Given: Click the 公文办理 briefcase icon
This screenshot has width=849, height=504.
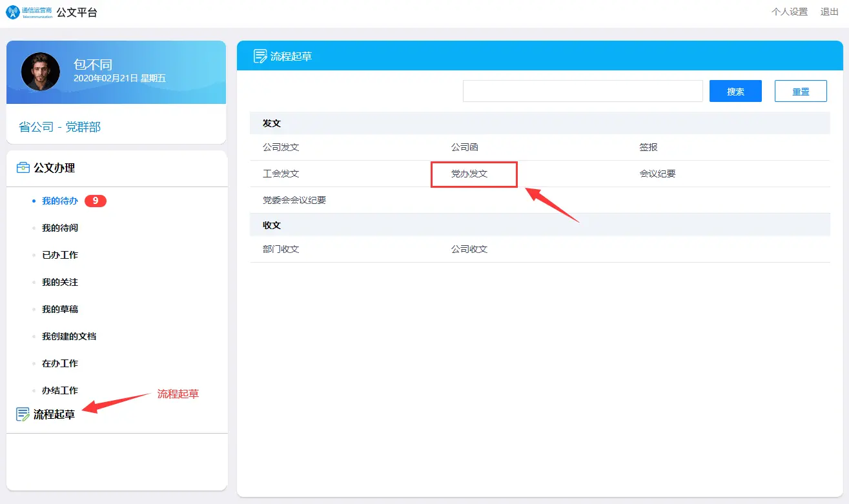Looking at the screenshot, I should [23, 168].
